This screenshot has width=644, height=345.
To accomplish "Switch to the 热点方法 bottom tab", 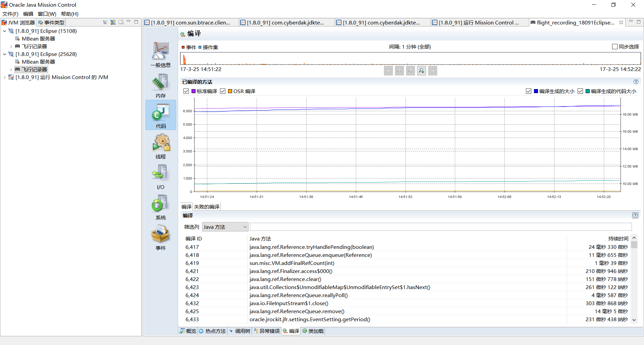I will 212,331.
